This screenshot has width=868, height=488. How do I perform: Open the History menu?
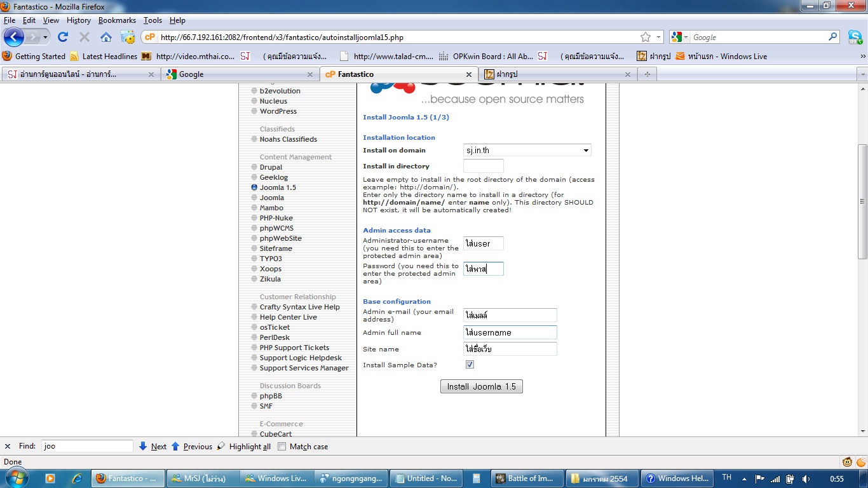tap(79, 20)
